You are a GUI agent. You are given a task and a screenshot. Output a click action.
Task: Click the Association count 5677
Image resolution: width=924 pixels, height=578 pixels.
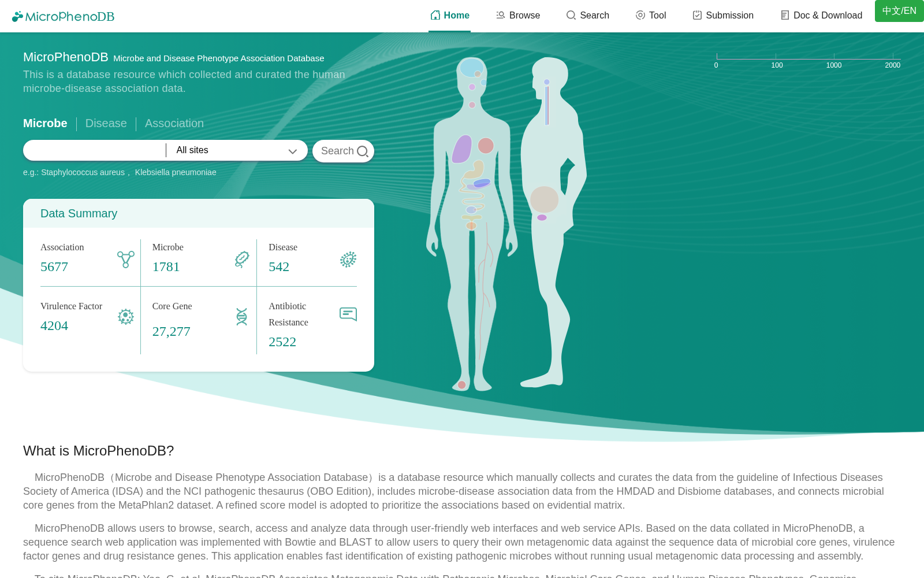[54, 266]
